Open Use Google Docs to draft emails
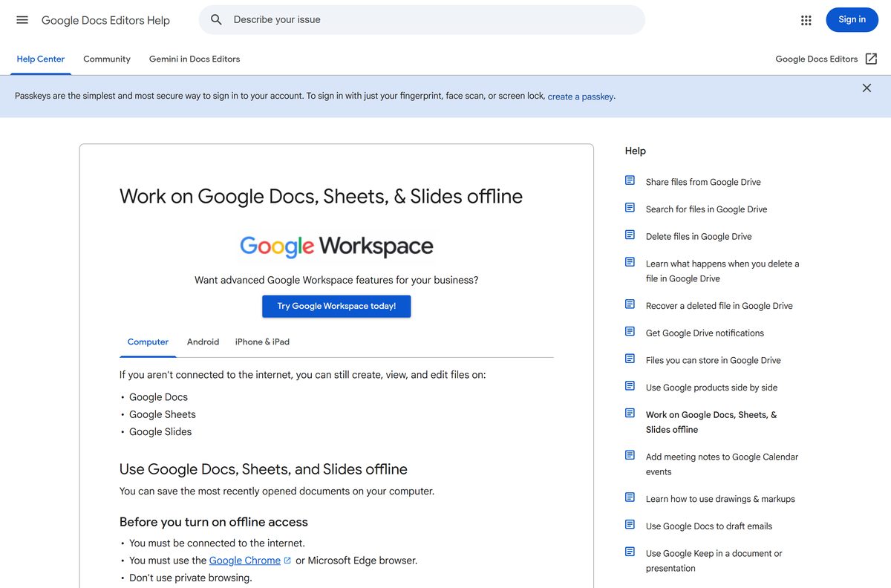This screenshot has width=891, height=588. (709, 526)
